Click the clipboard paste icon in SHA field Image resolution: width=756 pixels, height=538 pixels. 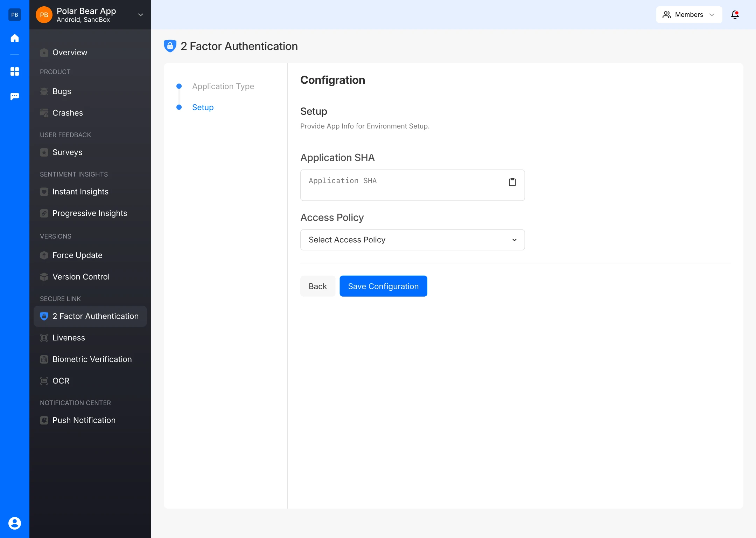pos(512,182)
